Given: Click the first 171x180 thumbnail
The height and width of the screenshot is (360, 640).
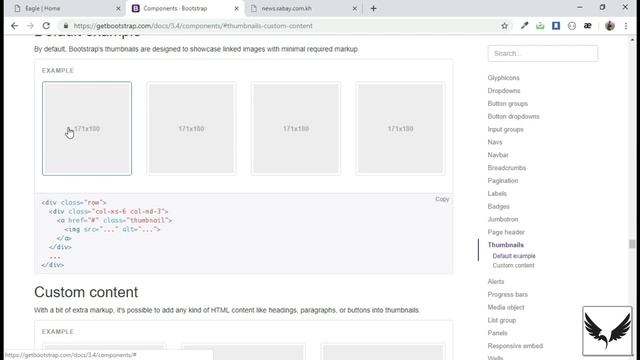Looking at the screenshot, I should (x=87, y=129).
